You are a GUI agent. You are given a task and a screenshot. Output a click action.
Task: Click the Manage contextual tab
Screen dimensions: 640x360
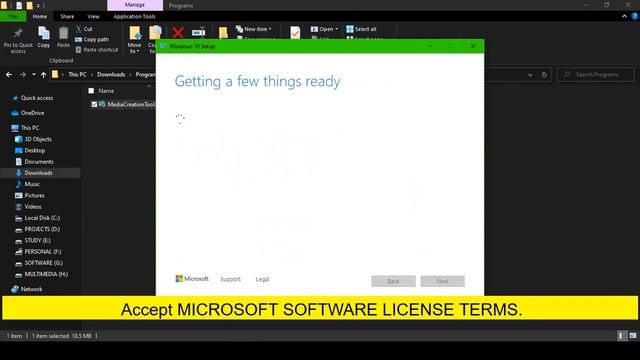point(135,5)
